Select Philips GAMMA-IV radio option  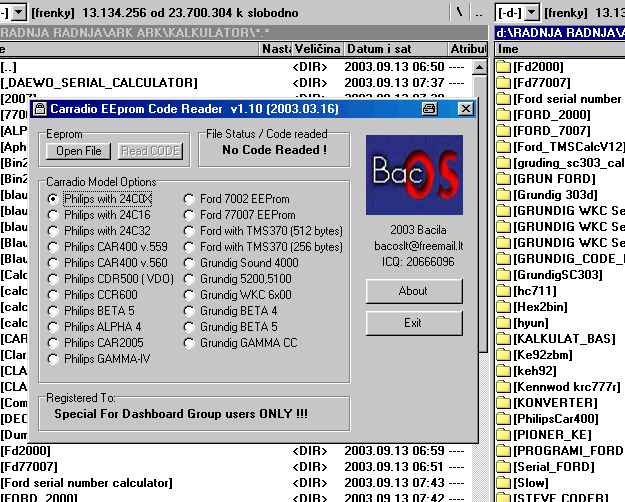point(53,359)
